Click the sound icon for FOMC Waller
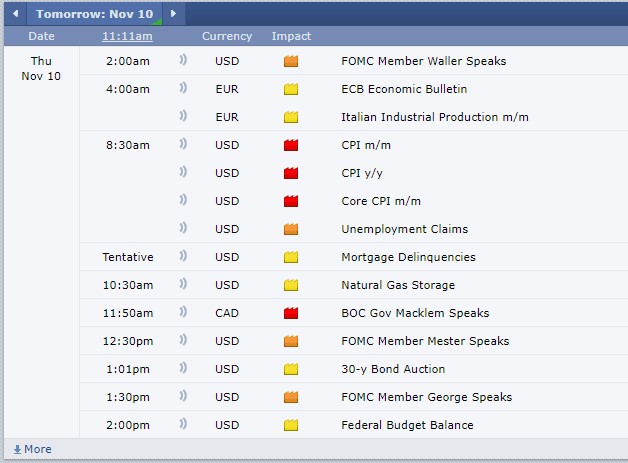The width and height of the screenshot is (628, 463). [x=183, y=61]
